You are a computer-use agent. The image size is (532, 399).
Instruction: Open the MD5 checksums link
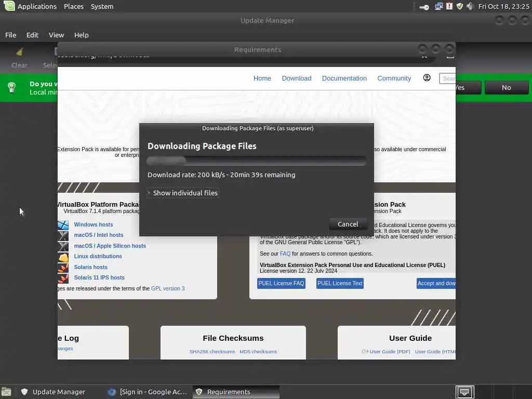[258, 352]
